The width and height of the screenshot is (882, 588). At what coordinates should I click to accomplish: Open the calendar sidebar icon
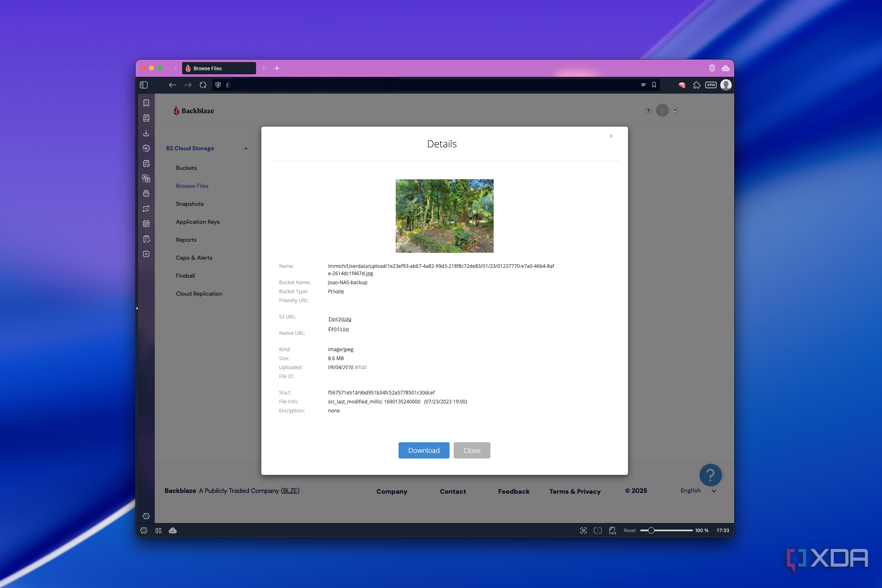coord(146,224)
